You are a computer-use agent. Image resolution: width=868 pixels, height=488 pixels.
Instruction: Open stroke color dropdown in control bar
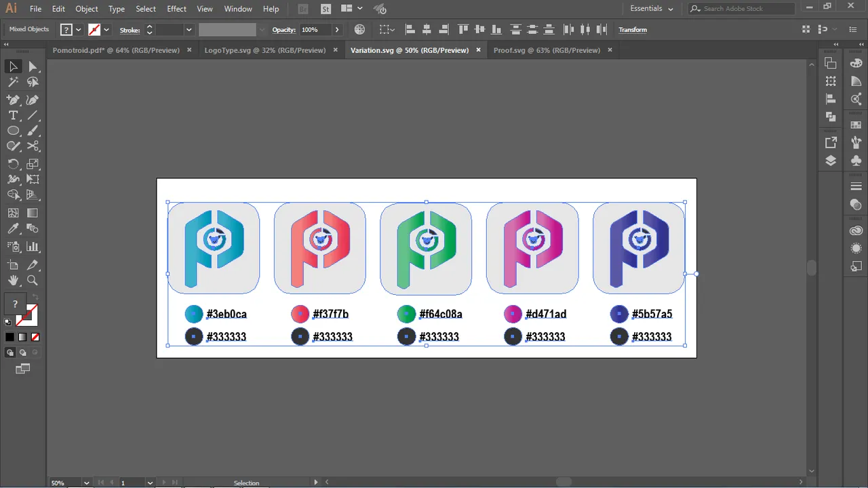point(106,30)
